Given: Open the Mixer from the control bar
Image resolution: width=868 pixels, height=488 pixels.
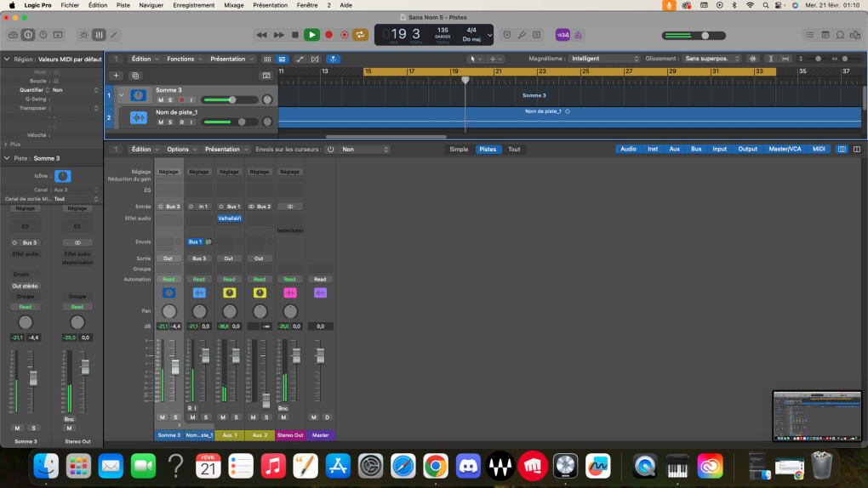Looking at the screenshot, I should (x=99, y=35).
